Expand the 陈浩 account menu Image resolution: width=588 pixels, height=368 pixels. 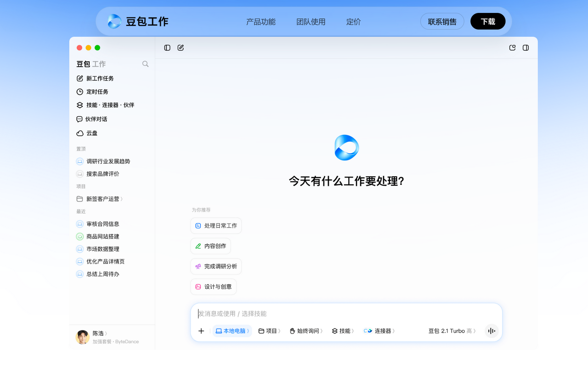pyautogui.click(x=100, y=333)
